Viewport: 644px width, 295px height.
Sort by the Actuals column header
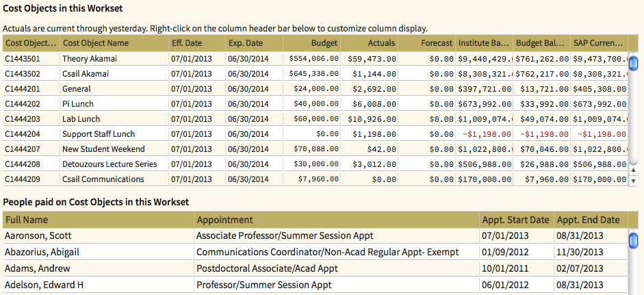[x=369, y=42]
